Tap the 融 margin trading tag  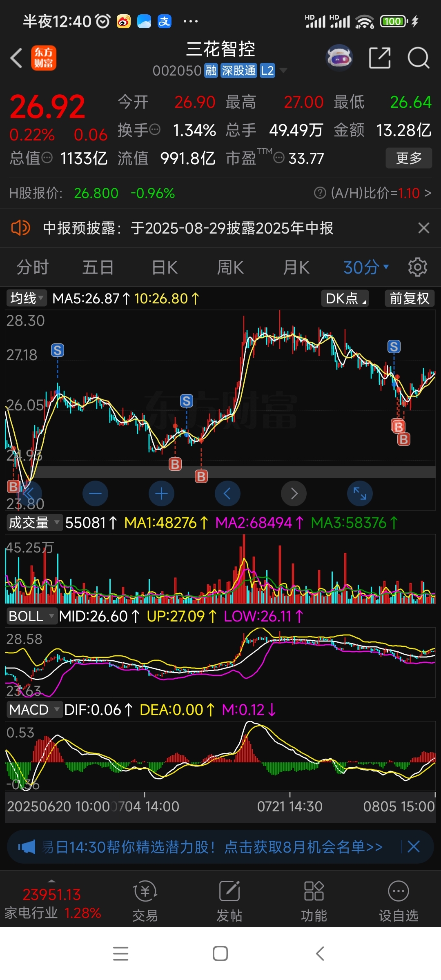click(211, 71)
